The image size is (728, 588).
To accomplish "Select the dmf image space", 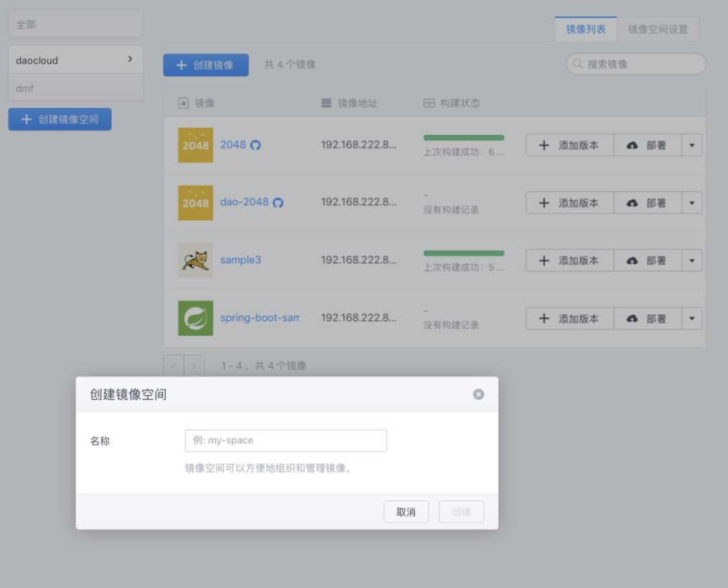I will click(x=75, y=88).
